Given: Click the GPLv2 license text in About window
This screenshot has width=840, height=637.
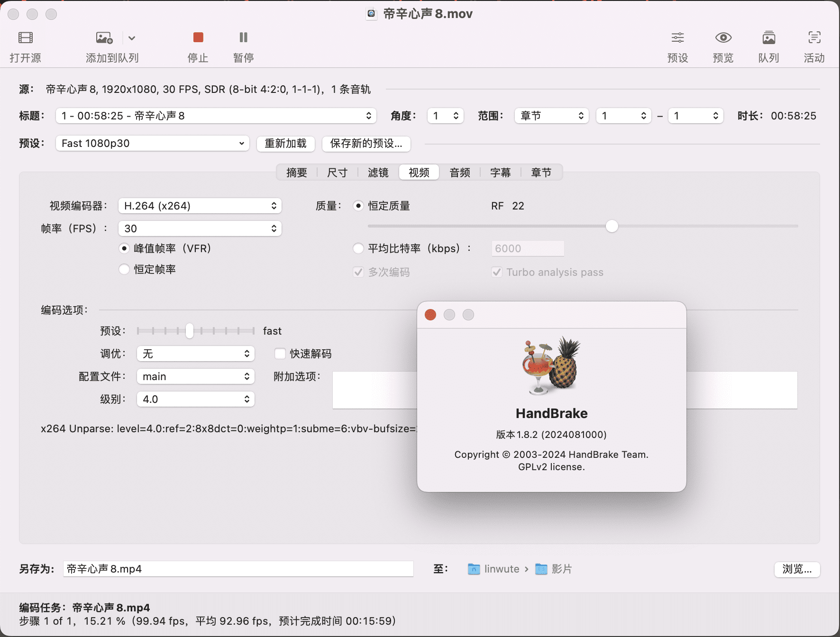Looking at the screenshot, I should point(551,467).
